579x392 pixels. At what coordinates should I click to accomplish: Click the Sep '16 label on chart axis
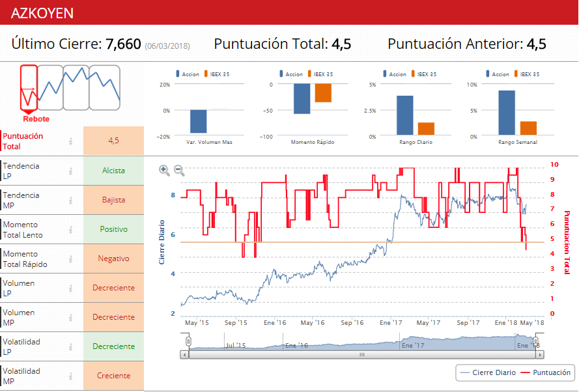point(352,322)
